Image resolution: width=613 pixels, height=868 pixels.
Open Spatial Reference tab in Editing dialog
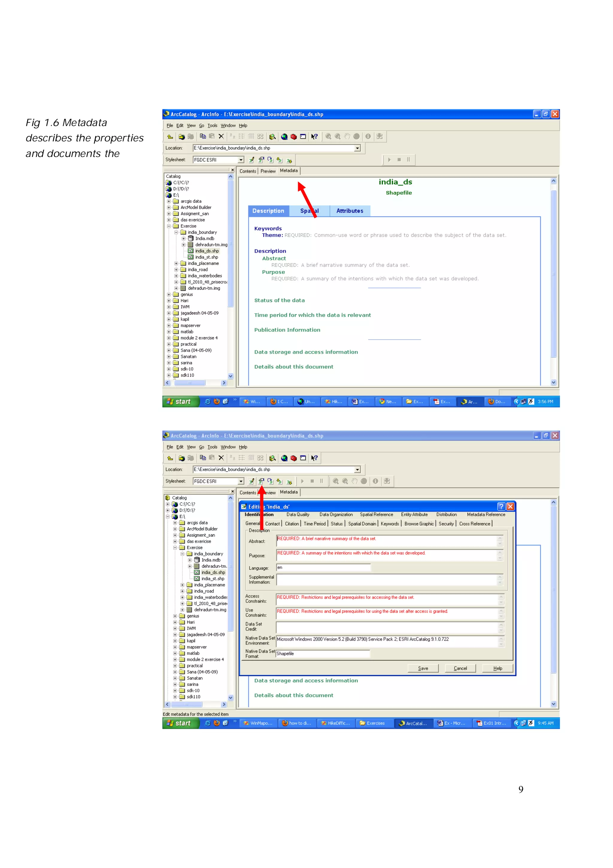point(377,515)
